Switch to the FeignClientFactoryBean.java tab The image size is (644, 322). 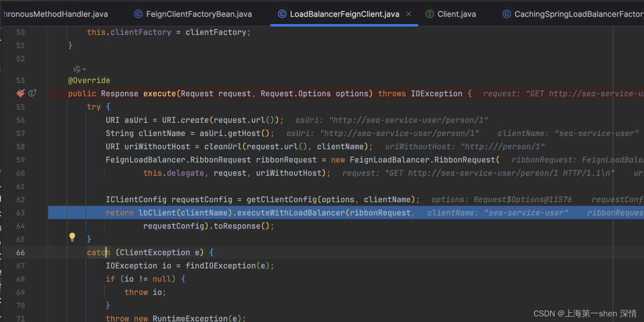(x=199, y=14)
